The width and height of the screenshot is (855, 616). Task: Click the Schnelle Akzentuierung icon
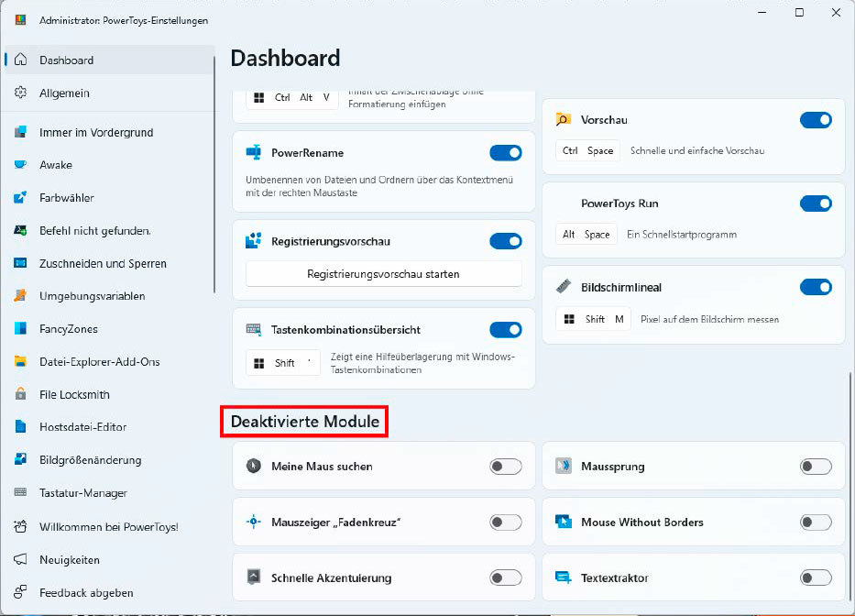254,577
